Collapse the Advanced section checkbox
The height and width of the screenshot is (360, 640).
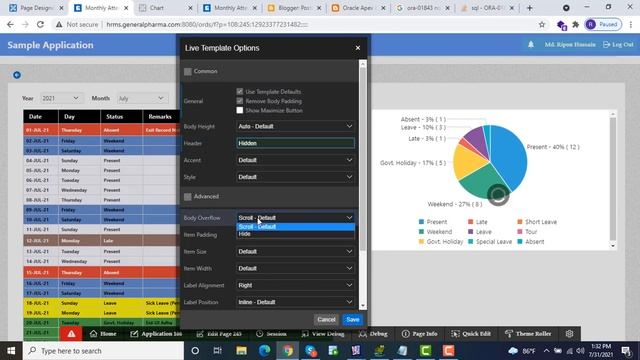pos(188,197)
